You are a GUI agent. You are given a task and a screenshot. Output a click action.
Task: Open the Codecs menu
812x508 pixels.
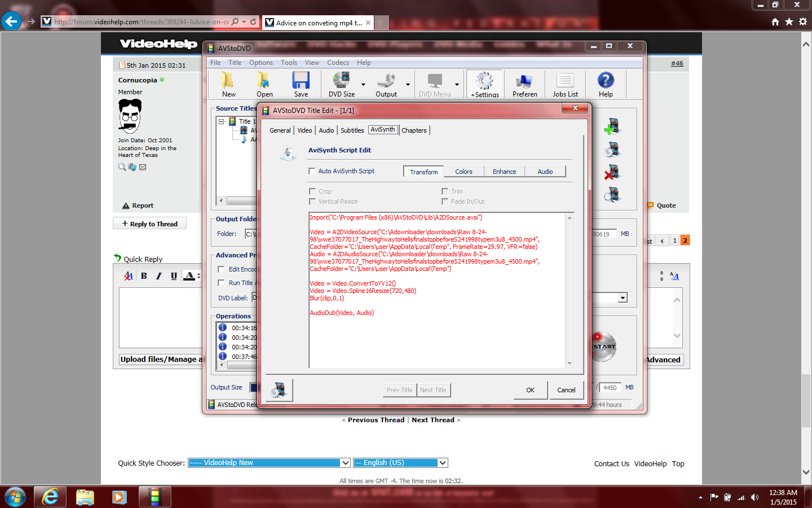pyautogui.click(x=338, y=63)
